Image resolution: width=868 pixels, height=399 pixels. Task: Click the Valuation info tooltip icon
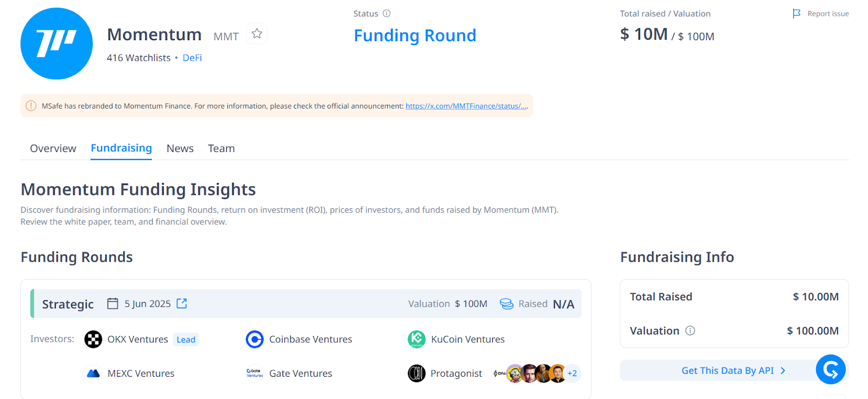690,331
